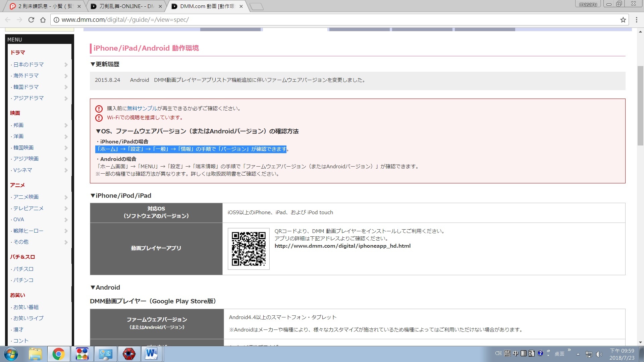The width and height of the screenshot is (644, 362).
Task: Click chevron arrow beside 日本のドラマ
Action: (x=66, y=65)
